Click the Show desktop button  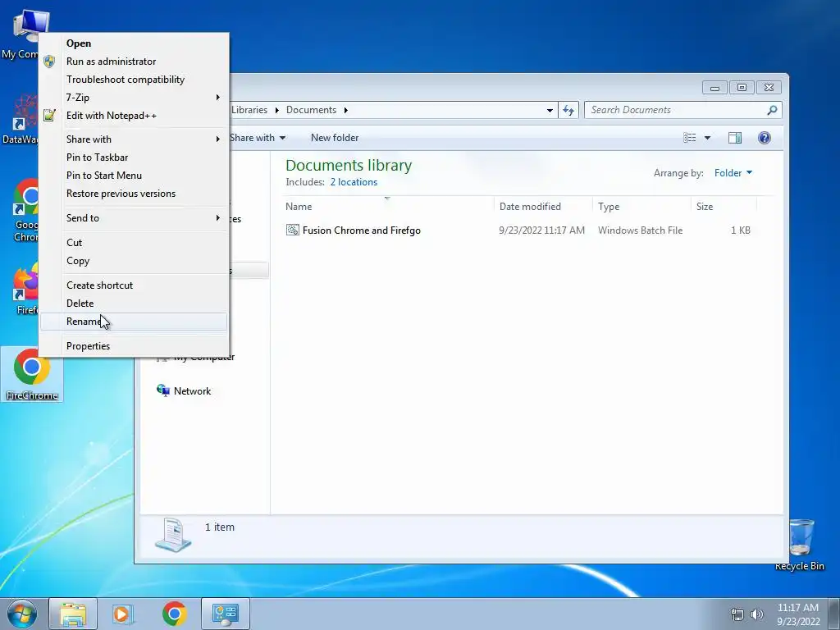[x=834, y=614]
